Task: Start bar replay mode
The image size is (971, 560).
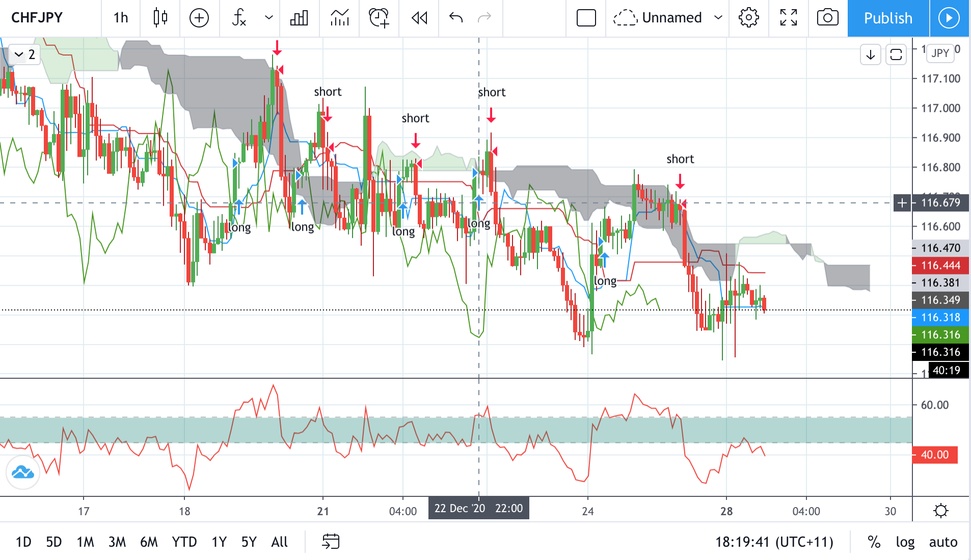Action: click(x=419, y=18)
